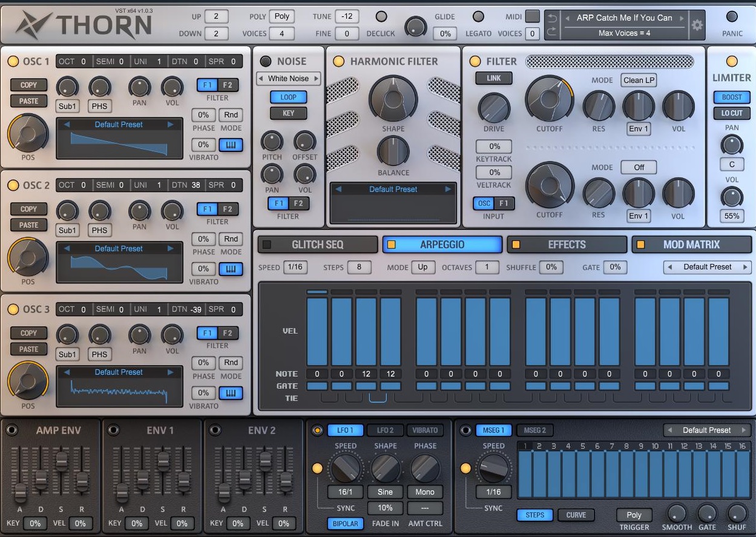Toggle OSC 3 power LED
Viewport: 756px width, 537px height.
pos(13,309)
